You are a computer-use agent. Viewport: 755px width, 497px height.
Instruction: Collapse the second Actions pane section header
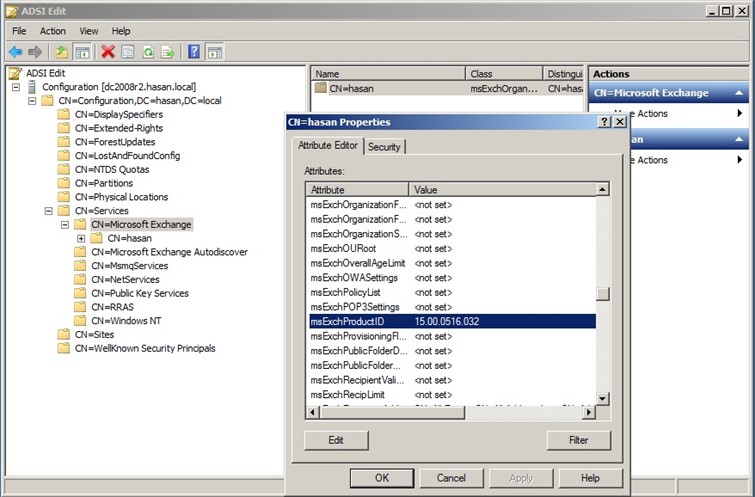point(739,140)
